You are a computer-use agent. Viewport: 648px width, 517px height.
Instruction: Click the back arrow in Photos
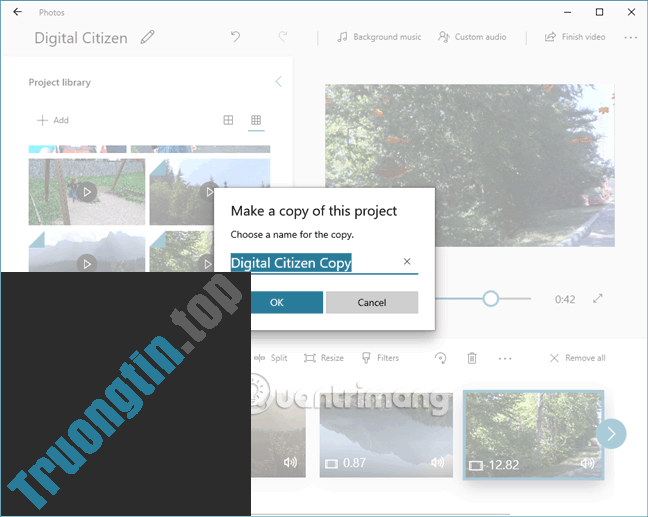click(17, 12)
